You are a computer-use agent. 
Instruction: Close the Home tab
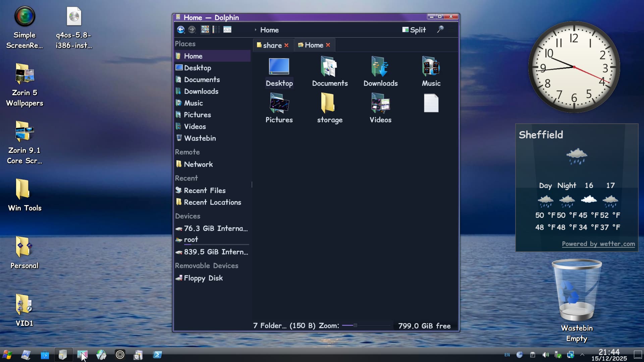328,45
